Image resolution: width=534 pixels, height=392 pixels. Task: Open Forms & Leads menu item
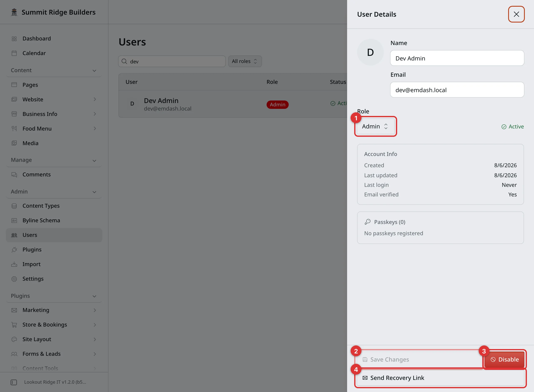pyautogui.click(x=54, y=354)
